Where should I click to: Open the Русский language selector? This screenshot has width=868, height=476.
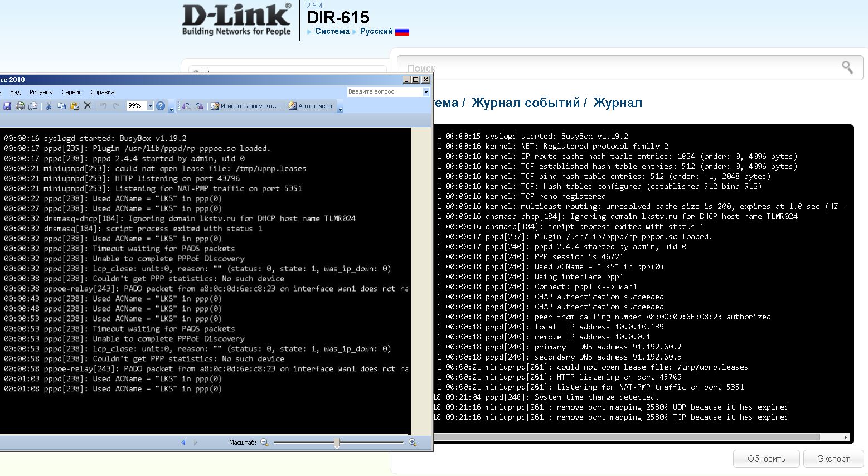tap(377, 32)
